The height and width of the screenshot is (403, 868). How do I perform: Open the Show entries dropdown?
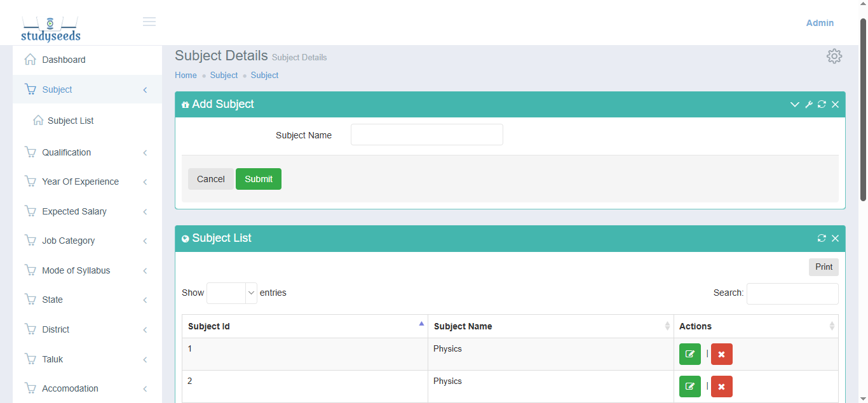pos(232,293)
